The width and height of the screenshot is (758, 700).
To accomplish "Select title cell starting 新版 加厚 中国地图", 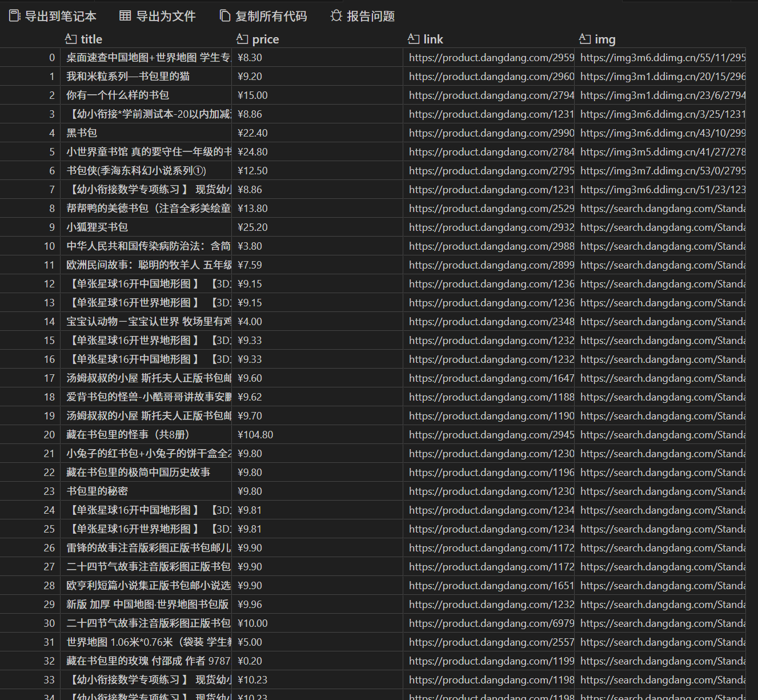I will [147, 604].
